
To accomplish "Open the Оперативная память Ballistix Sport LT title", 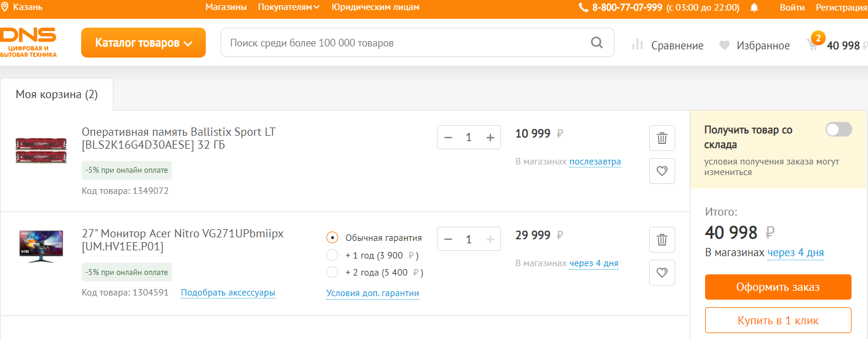I will [x=179, y=138].
